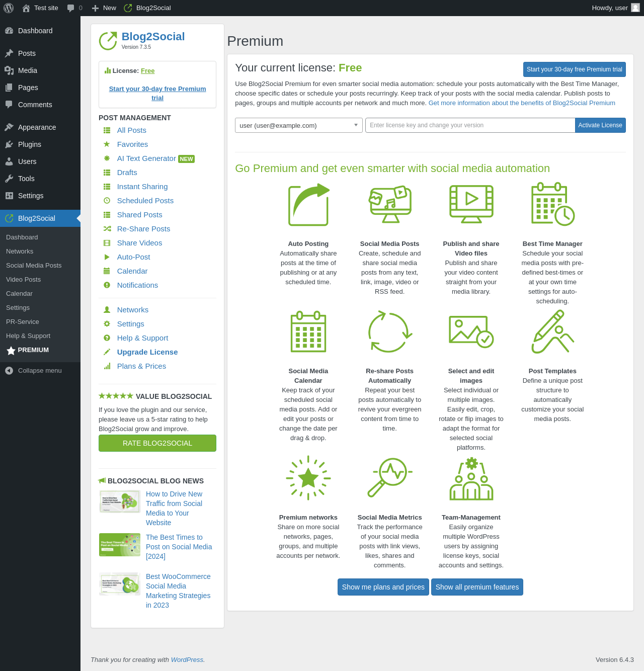
Task: Open Users in the WordPress sidebar
Action: [x=40, y=161]
